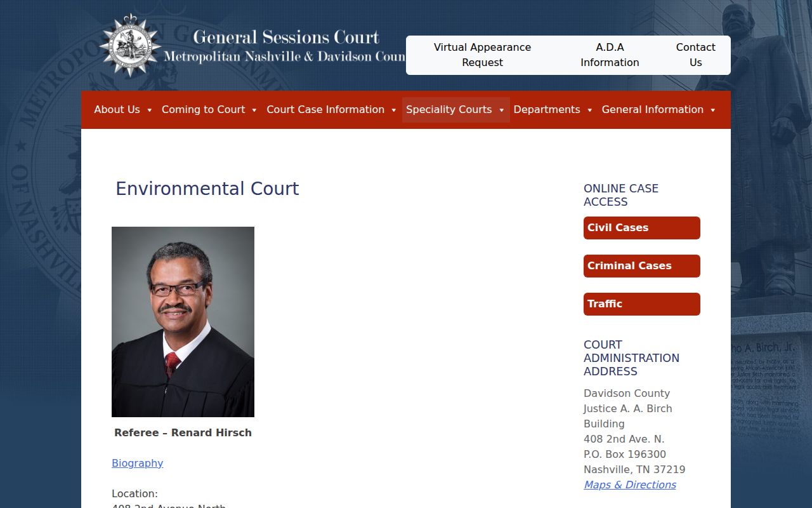Open the Maps & Directions link
The image size is (812, 508).
(630, 485)
